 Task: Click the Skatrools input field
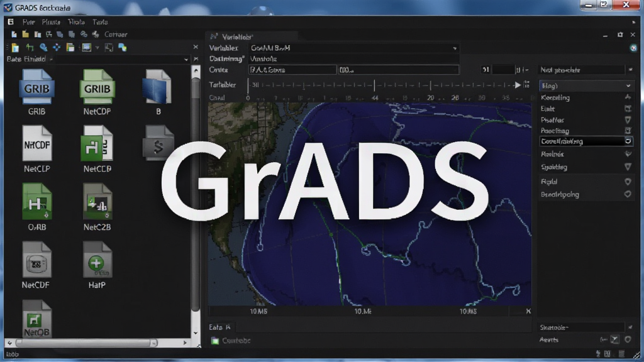click(x=582, y=327)
